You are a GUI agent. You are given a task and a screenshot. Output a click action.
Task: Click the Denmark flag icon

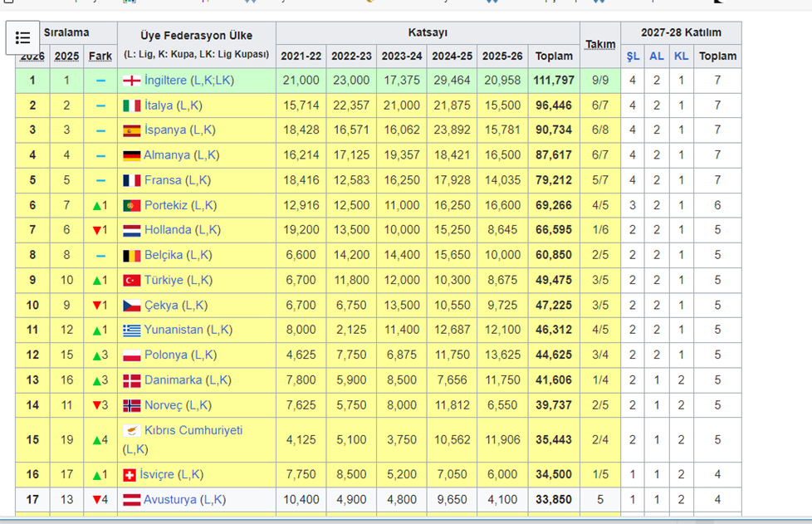(x=131, y=380)
